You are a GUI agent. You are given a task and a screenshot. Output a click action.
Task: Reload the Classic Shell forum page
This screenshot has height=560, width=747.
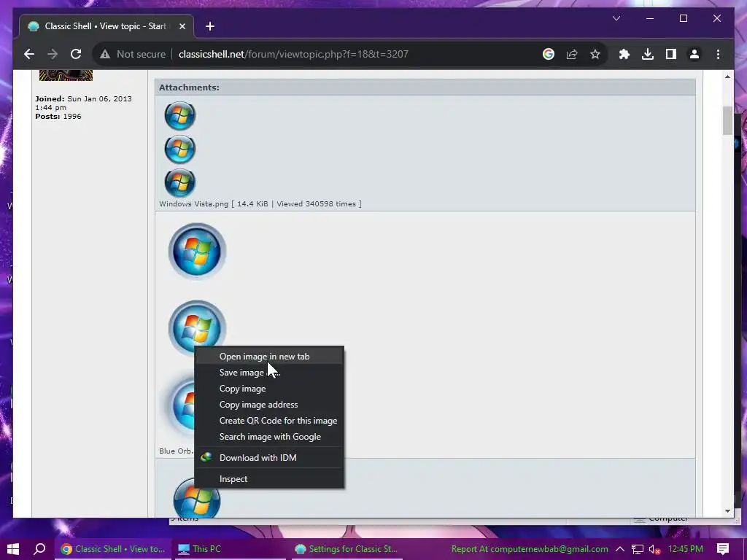(76, 54)
